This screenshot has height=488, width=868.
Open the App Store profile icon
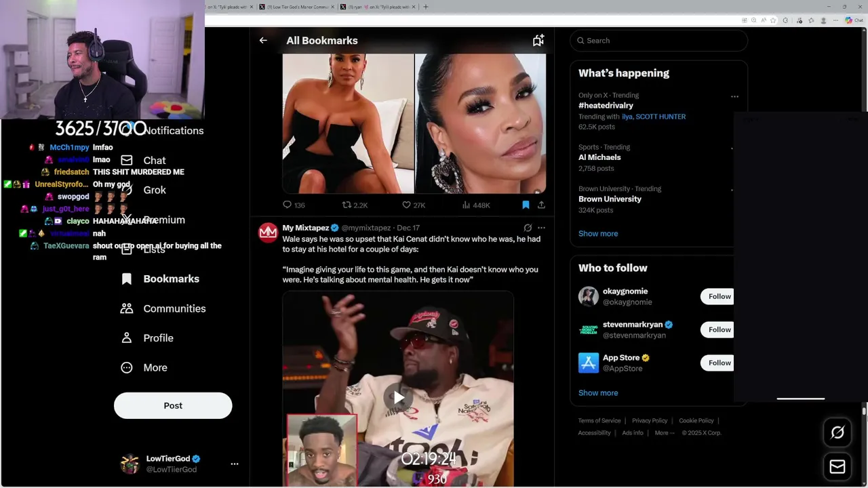[x=589, y=363]
